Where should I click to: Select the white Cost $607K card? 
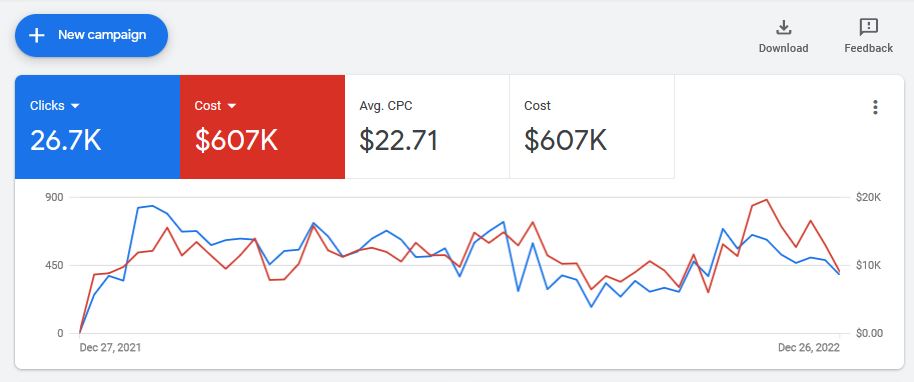point(592,127)
